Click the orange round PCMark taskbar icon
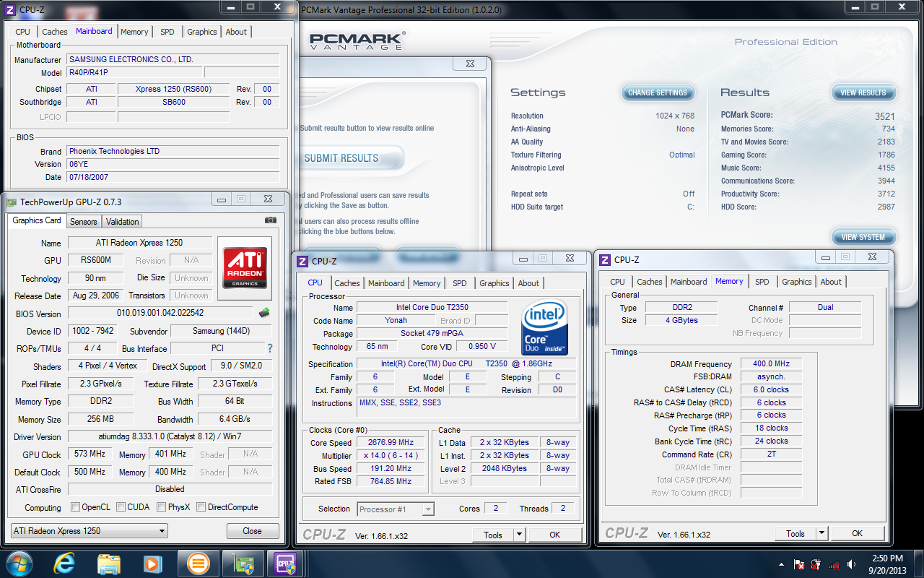Viewport: 924px width, 578px height. pyautogui.click(x=198, y=563)
